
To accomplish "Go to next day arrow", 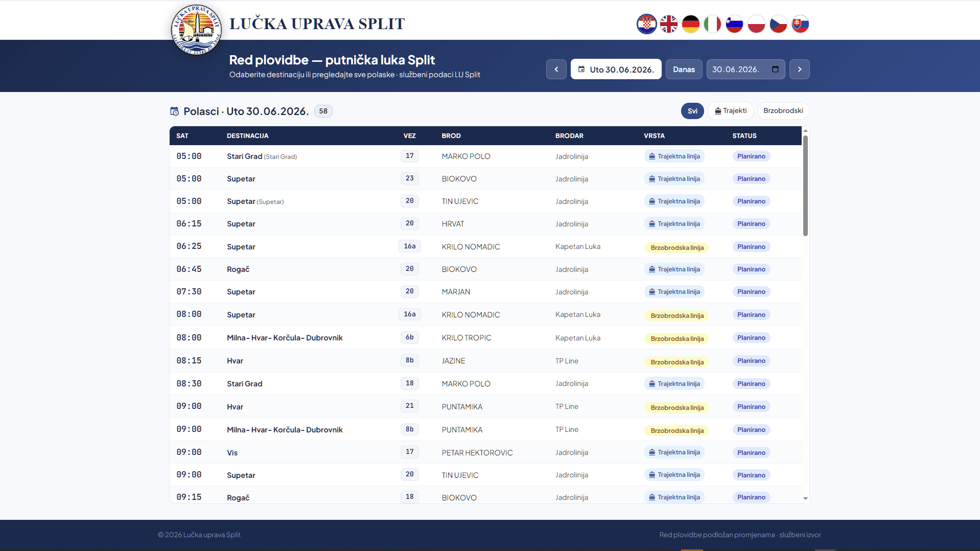I will pyautogui.click(x=799, y=69).
